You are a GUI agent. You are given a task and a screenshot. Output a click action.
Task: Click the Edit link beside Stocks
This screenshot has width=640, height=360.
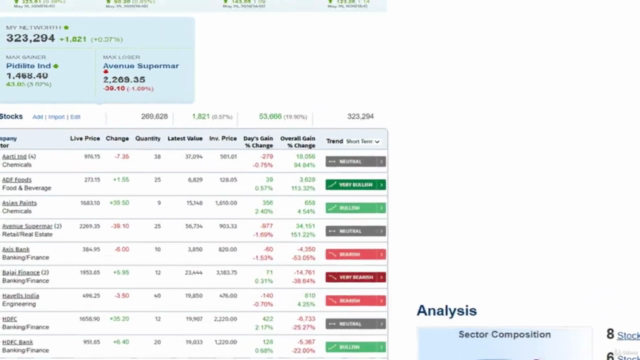pos(75,117)
